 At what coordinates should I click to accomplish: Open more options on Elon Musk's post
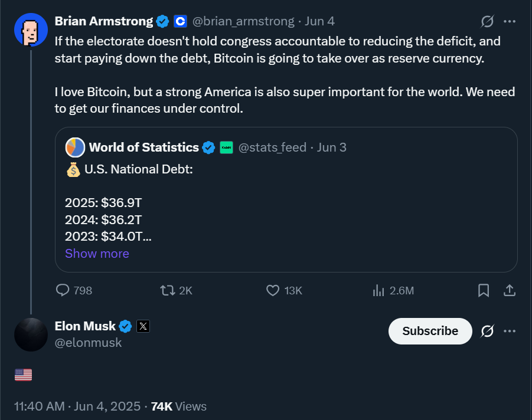[510, 331]
